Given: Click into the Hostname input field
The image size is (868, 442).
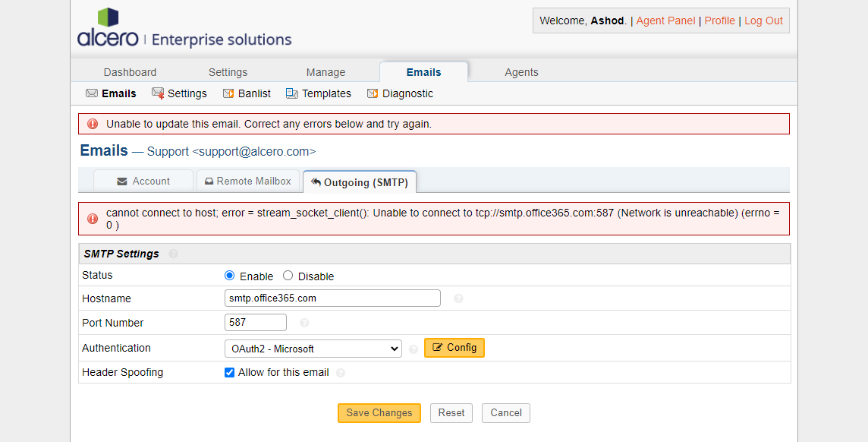Looking at the screenshot, I should click(x=332, y=298).
